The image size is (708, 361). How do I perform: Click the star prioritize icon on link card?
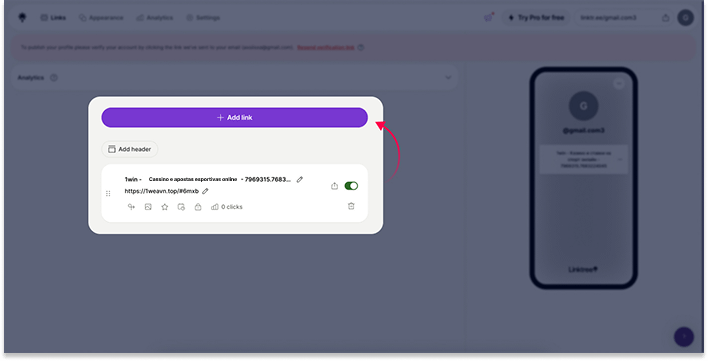pos(165,207)
